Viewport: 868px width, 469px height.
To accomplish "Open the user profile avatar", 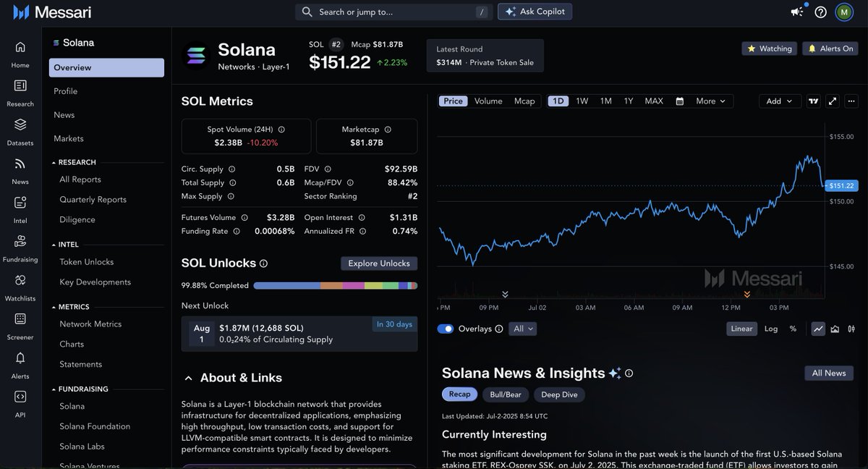I will (844, 12).
